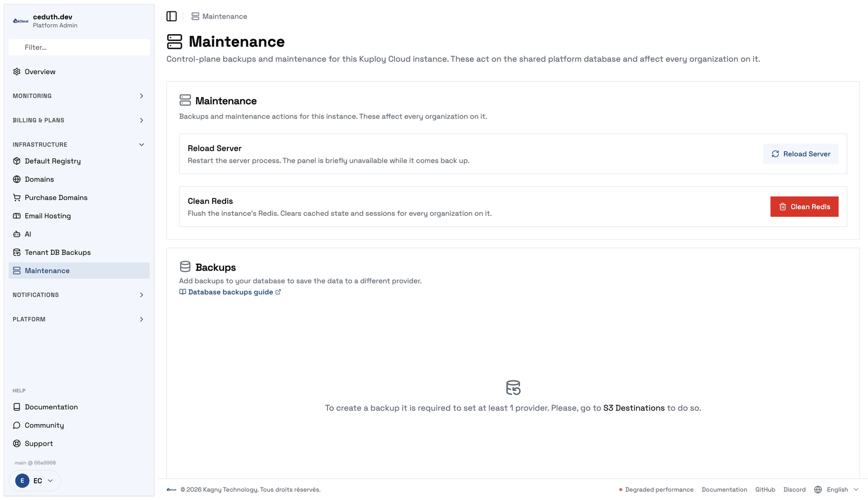Open Tenant DB Backups icon

17,252
